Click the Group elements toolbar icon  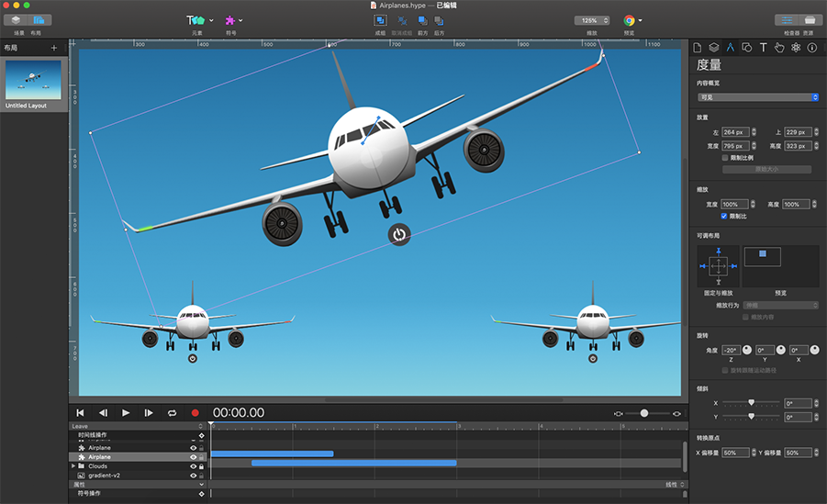[380, 20]
